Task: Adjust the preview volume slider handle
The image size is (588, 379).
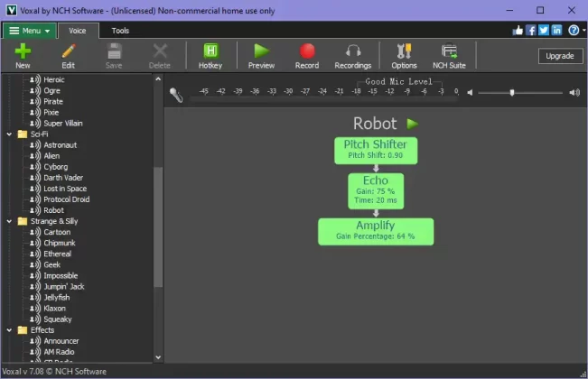Action: (x=512, y=93)
